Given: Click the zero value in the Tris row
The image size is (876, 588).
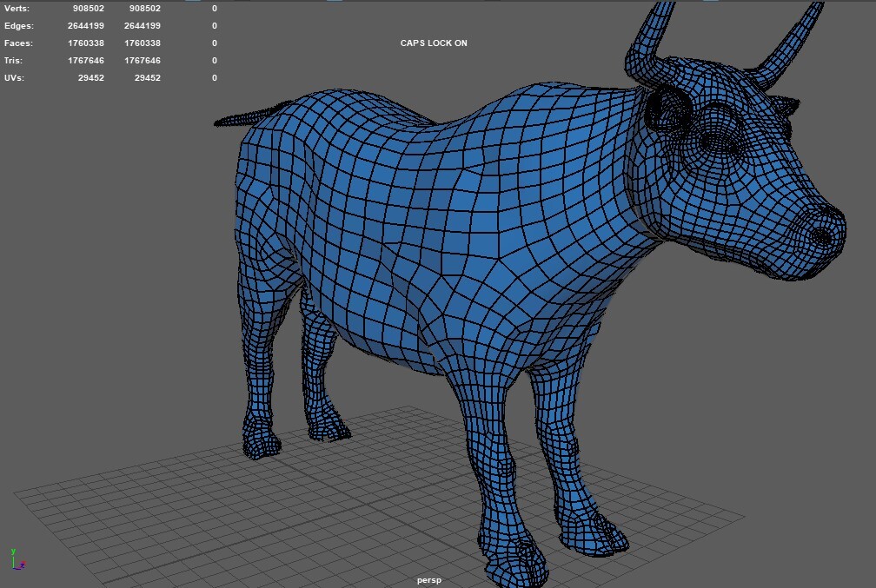Looking at the screenshot, I should [215, 60].
